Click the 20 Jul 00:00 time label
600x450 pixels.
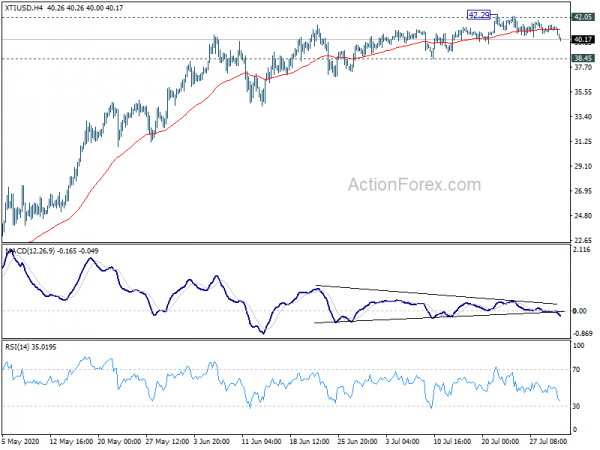(x=501, y=441)
